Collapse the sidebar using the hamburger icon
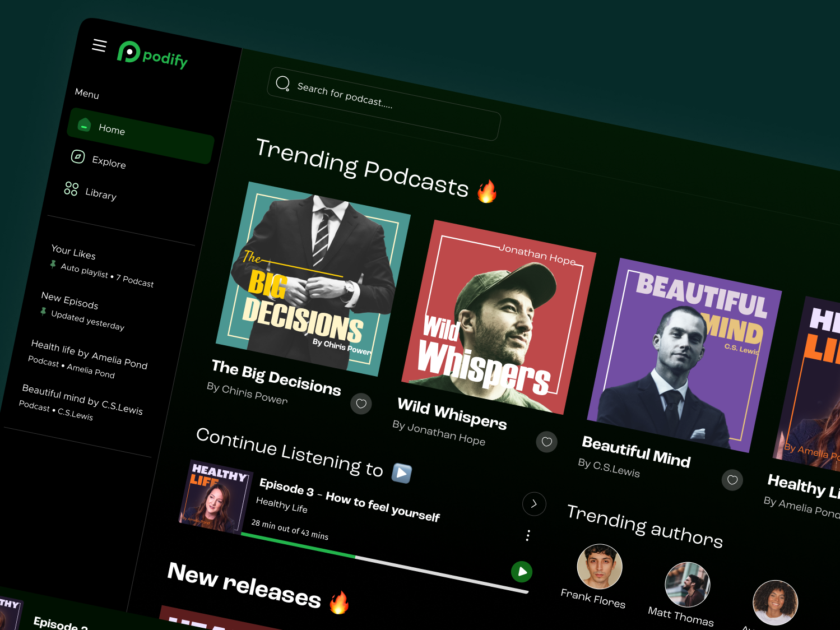This screenshot has height=630, width=840. coord(99,45)
